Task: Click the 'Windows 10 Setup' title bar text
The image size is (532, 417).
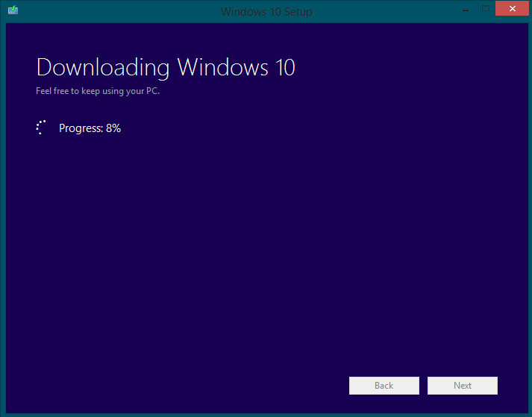Action: 266,11
